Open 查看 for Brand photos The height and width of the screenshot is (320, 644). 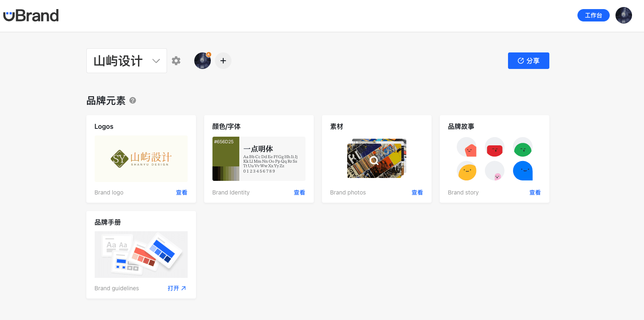[x=417, y=192]
